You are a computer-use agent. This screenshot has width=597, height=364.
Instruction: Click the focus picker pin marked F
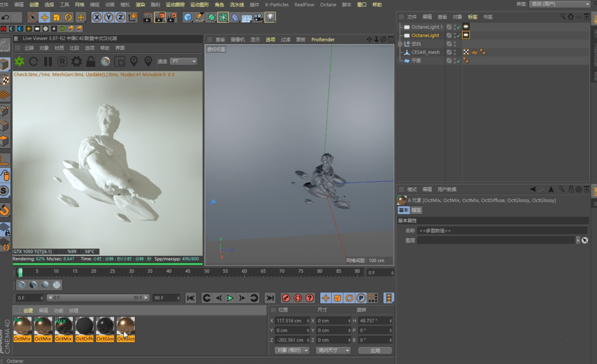click(x=134, y=61)
